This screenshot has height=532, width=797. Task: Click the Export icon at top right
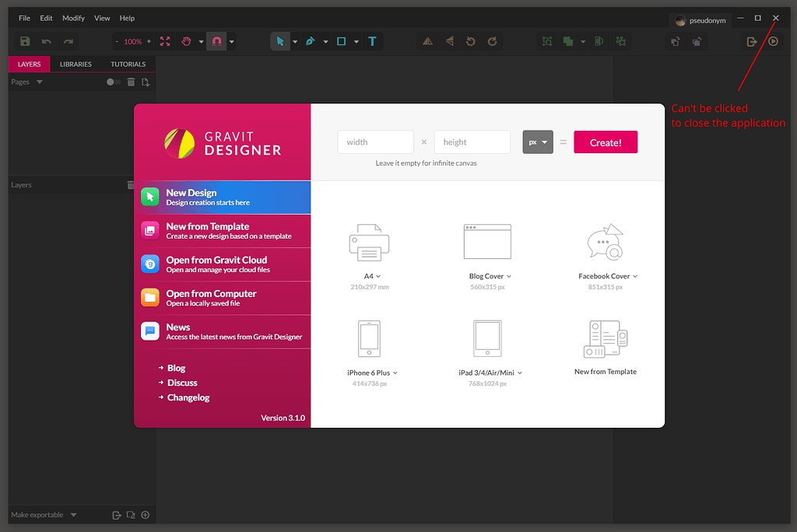tap(752, 42)
